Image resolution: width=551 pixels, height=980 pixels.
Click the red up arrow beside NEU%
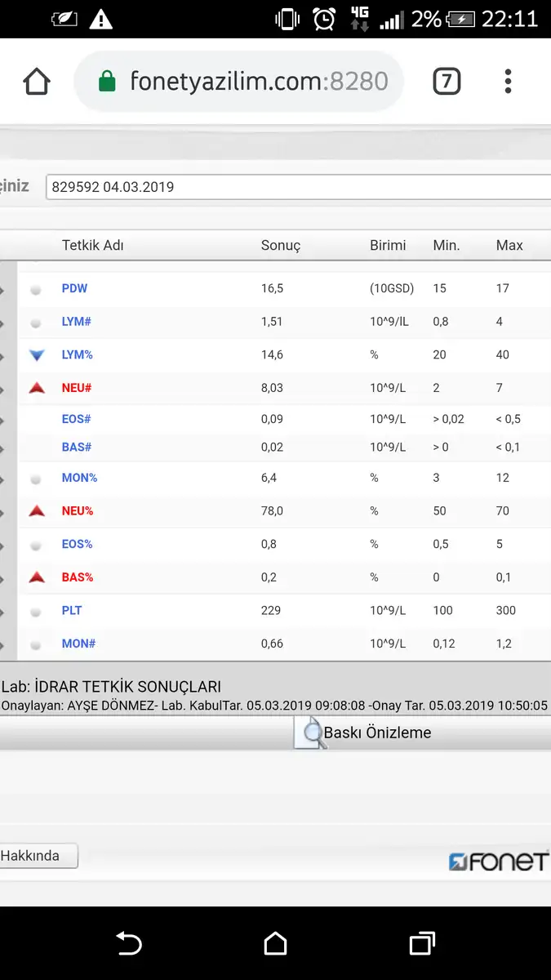36,511
